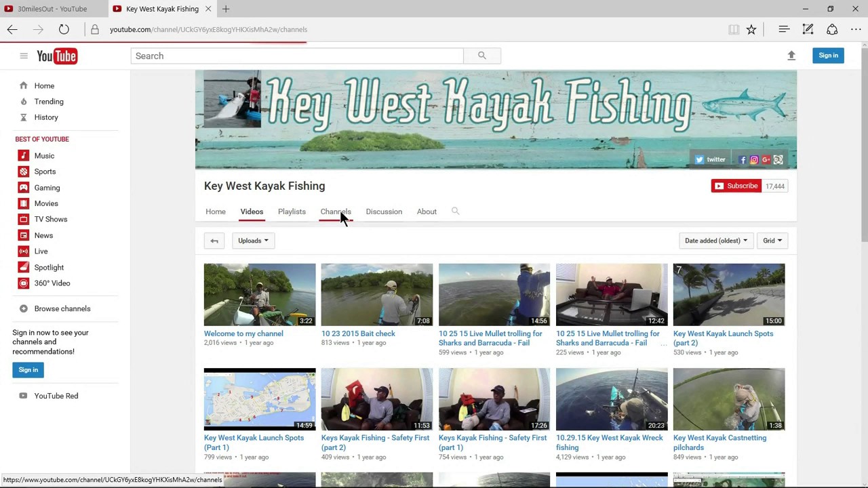Image resolution: width=868 pixels, height=488 pixels.
Task: Open 'Key West Kayak Launch Spots (Part 1)' link
Action: 254,443
